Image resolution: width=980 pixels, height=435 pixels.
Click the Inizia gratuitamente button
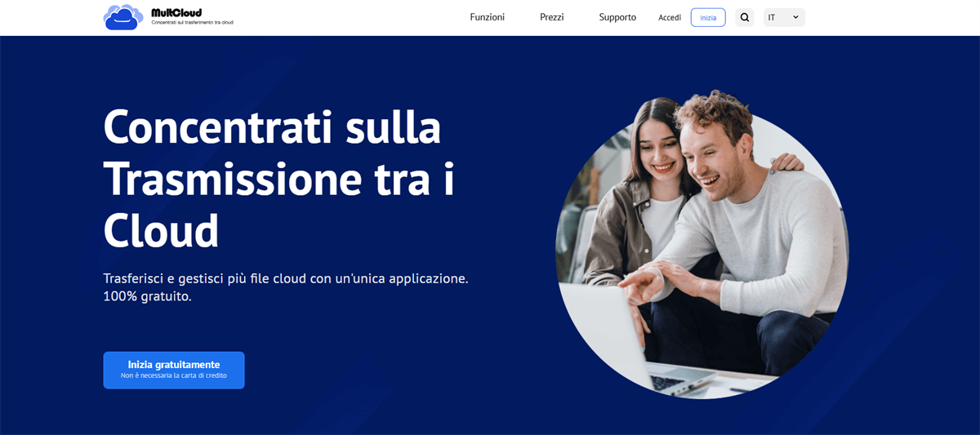tap(174, 370)
